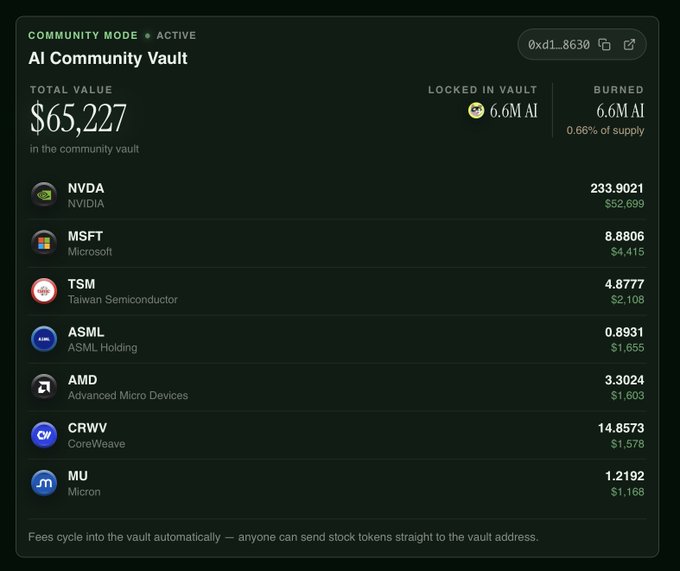680x571 pixels.
Task: Click the 6.6M AI burned amount
Action: tap(620, 111)
